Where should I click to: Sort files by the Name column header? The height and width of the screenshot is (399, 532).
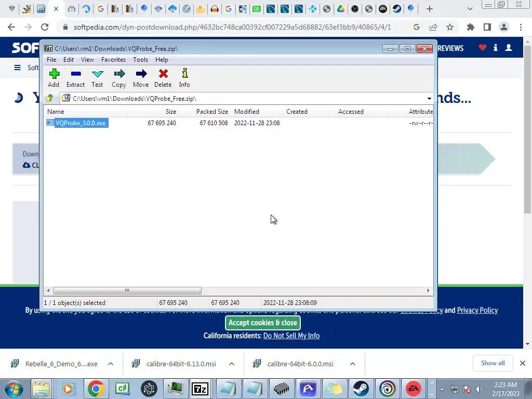pyautogui.click(x=86, y=112)
